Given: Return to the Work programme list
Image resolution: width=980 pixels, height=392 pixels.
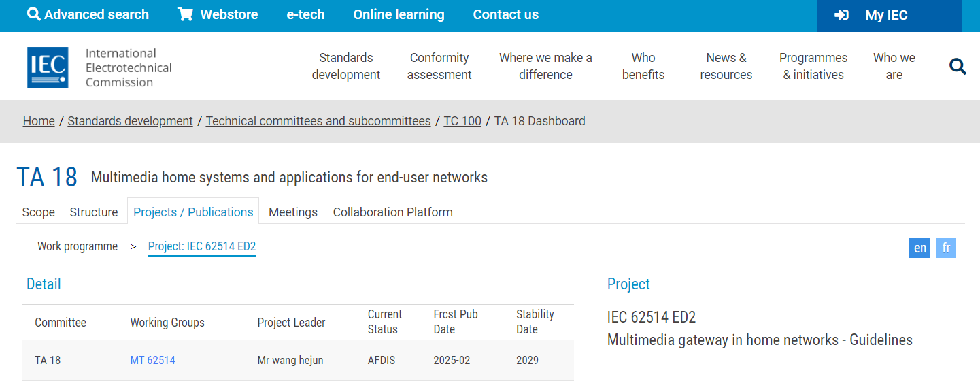Looking at the screenshot, I should tap(78, 246).
